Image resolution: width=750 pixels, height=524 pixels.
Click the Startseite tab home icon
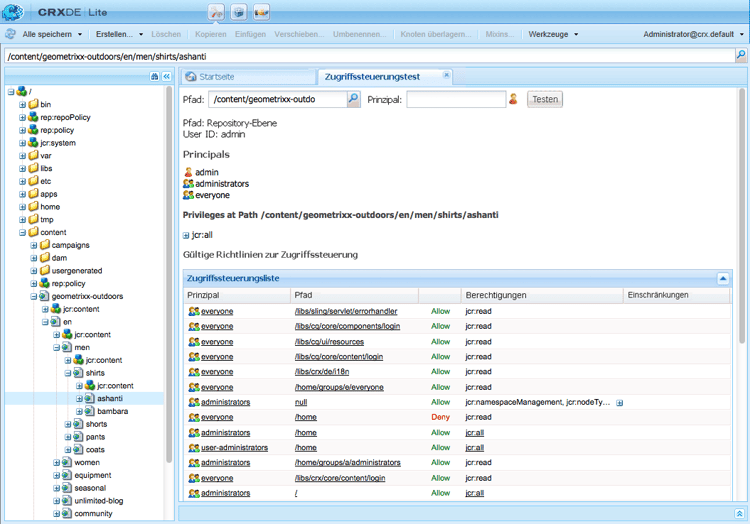point(191,76)
